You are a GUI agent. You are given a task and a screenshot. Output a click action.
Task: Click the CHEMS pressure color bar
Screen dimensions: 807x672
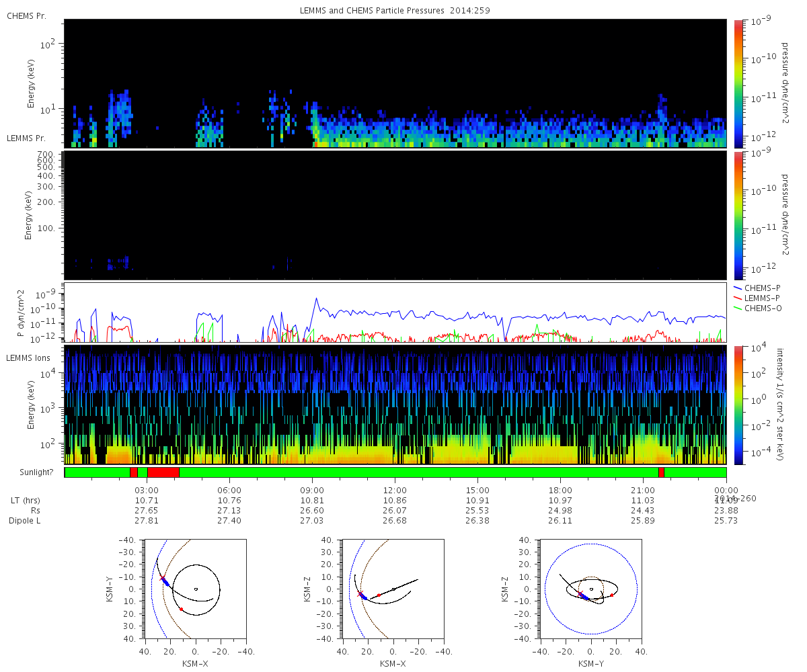[738, 83]
